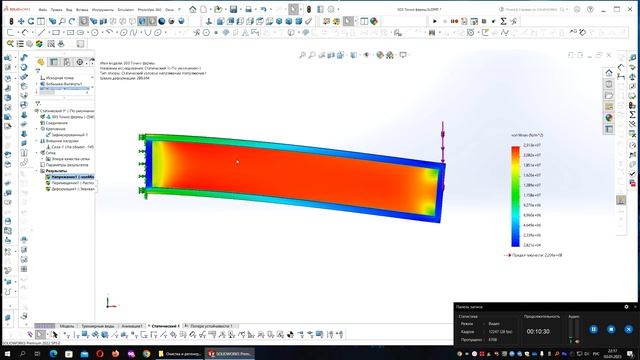Open the Help question mark icon
The width and height of the screenshot is (640, 360).
pyautogui.click(x=590, y=9)
